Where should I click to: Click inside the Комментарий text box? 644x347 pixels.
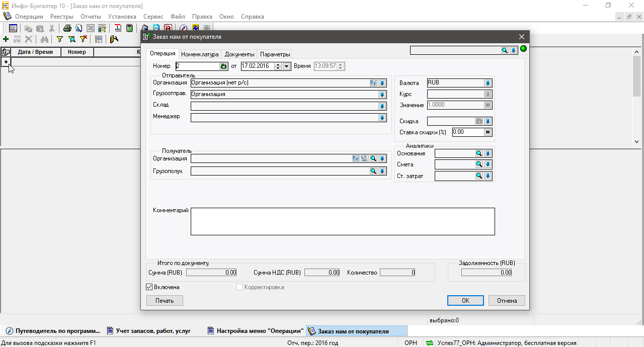(342, 221)
